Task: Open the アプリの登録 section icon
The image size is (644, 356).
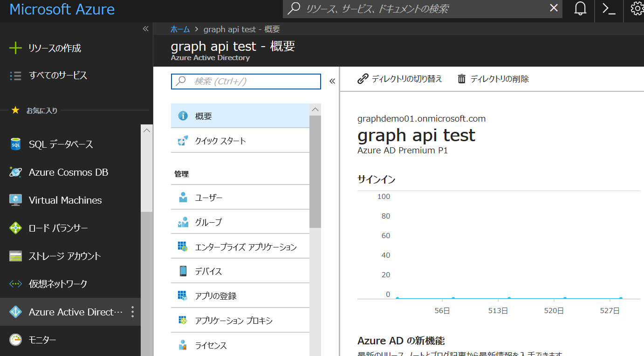Action: (x=184, y=295)
